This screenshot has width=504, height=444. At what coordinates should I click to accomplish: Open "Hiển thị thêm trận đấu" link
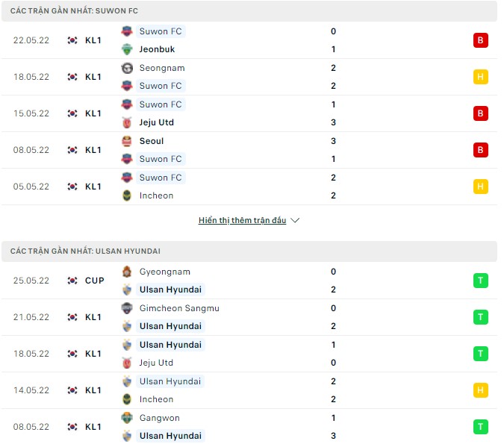coord(242,221)
